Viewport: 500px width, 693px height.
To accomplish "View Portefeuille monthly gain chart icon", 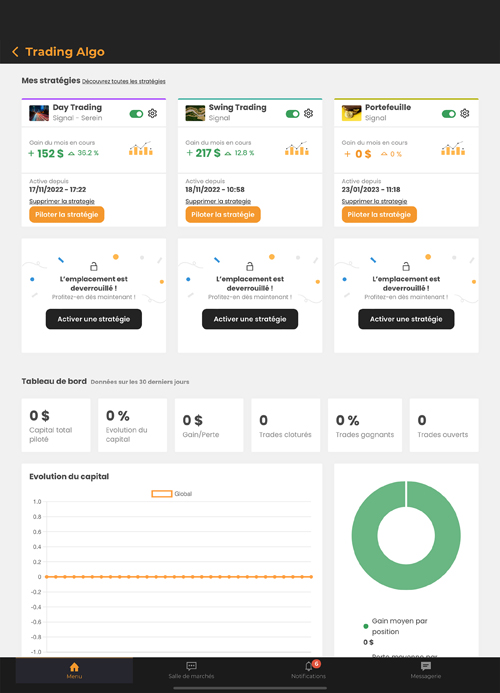I will (453, 148).
